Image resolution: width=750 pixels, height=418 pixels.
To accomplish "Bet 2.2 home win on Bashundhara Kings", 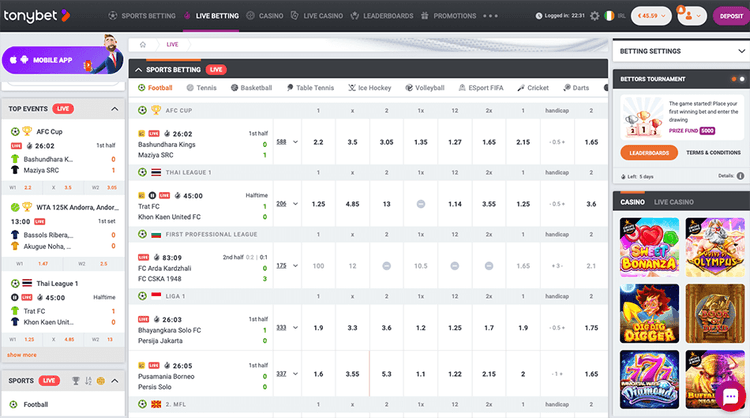I will pyautogui.click(x=318, y=142).
